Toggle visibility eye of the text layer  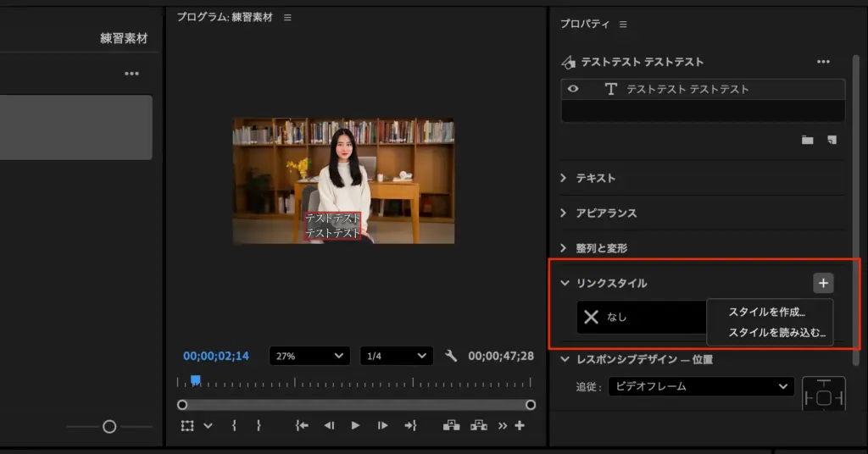(574, 89)
